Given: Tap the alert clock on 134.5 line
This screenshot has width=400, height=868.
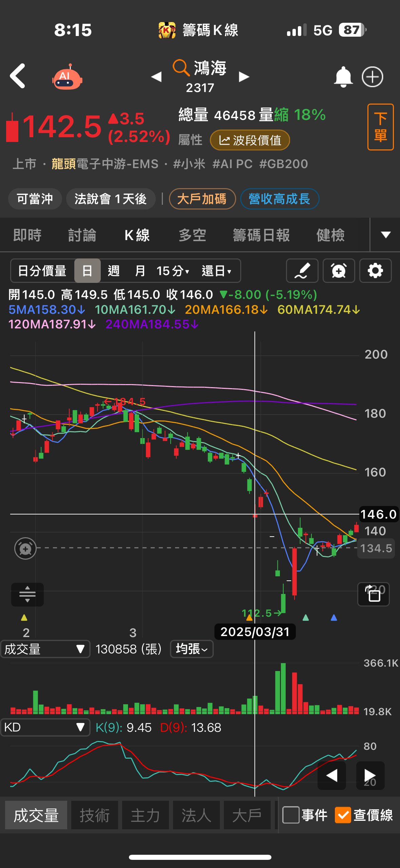Looking at the screenshot, I should (25, 548).
